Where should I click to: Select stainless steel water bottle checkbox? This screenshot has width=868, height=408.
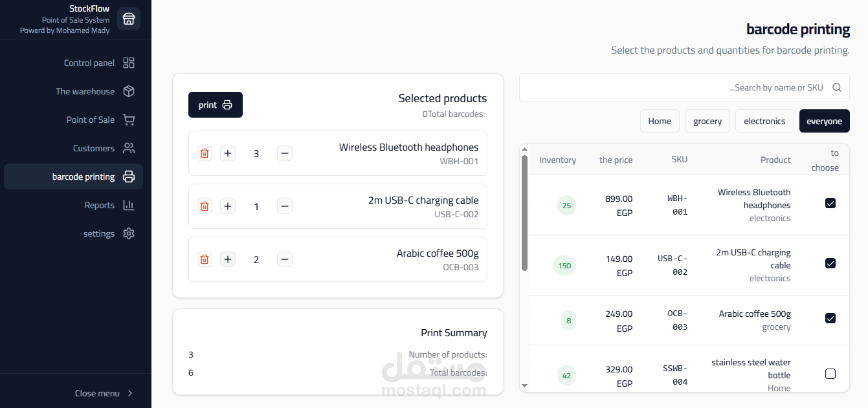pyautogui.click(x=830, y=374)
